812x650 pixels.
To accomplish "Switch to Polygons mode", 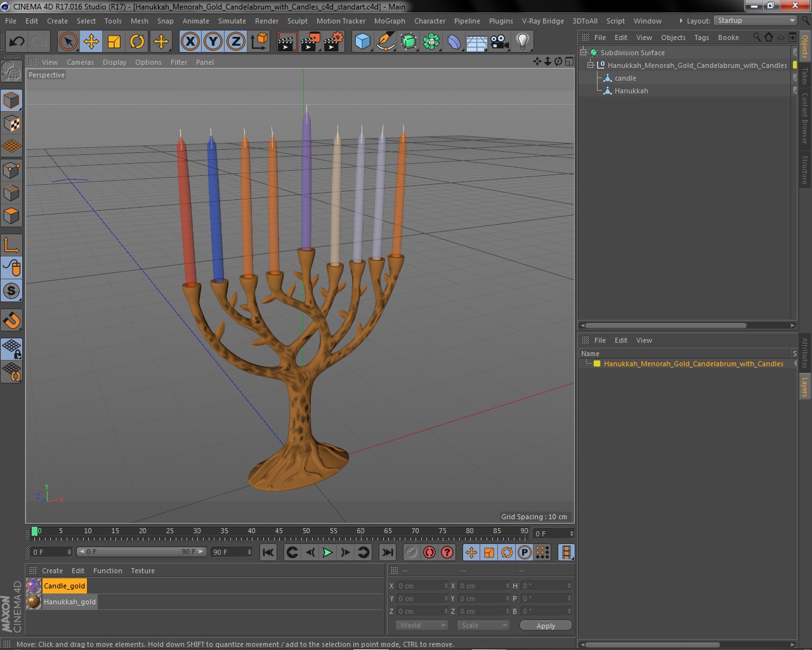I will tap(11, 216).
